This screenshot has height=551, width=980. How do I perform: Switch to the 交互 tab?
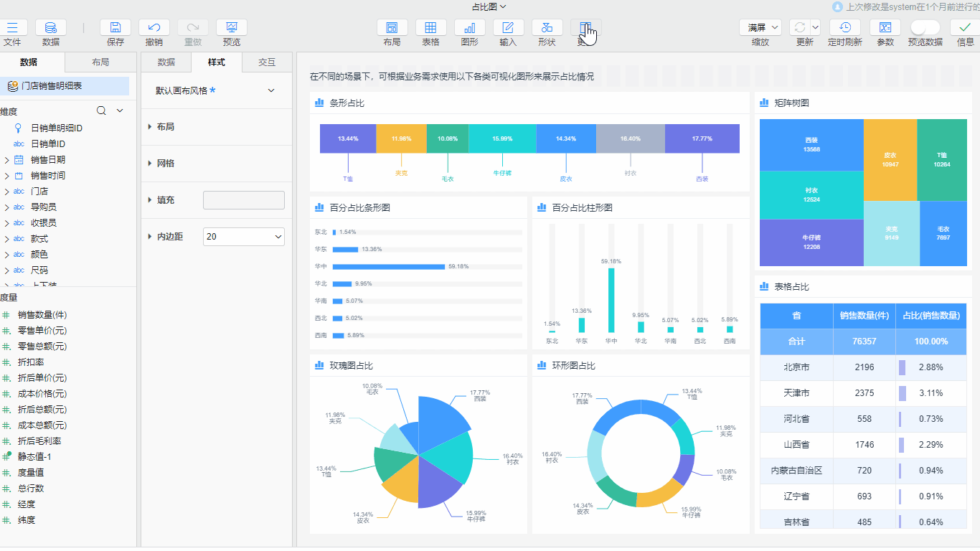point(266,62)
